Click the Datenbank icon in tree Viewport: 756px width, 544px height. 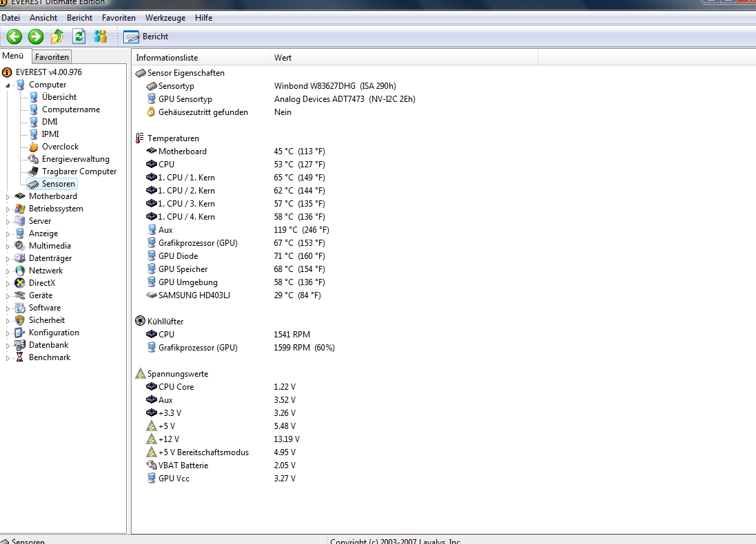click(x=20, y=345)
